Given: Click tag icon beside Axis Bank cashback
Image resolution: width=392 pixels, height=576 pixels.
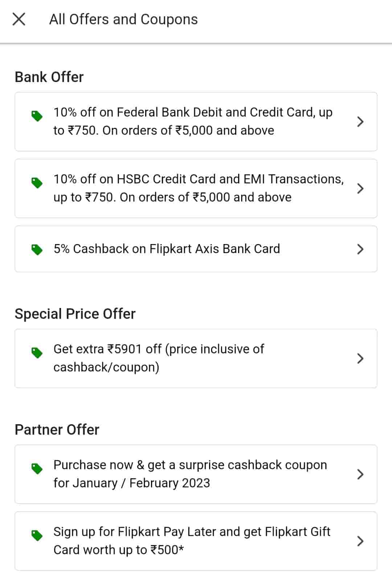Looking at the screenshot, I should coord(37,250).
